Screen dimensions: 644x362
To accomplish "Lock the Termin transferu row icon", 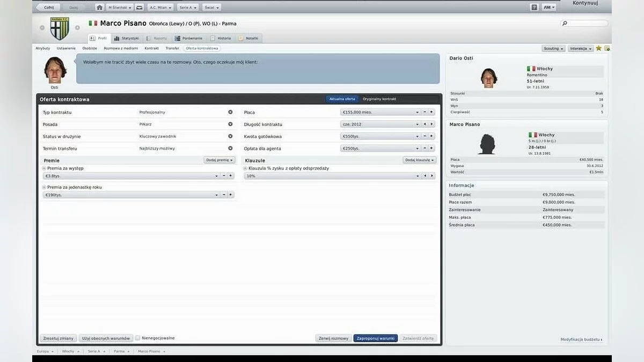I will click(230, 148).
